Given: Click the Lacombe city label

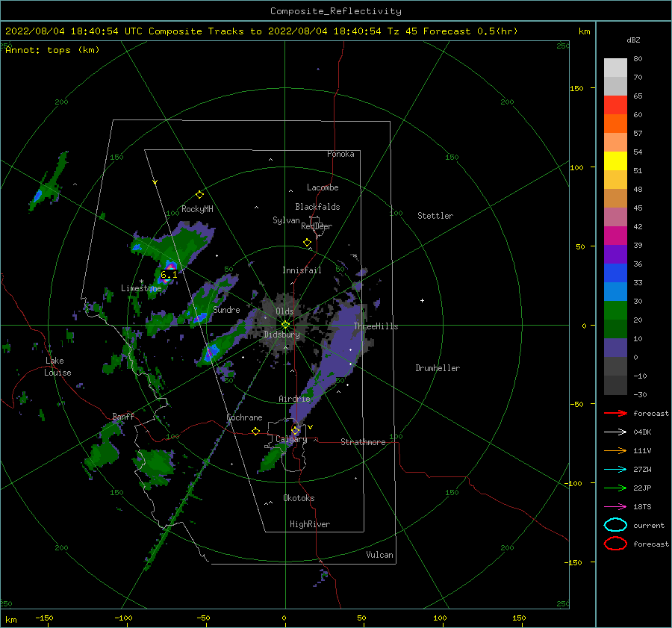Looking at the screenshot, I should click(x=323, y=187).
